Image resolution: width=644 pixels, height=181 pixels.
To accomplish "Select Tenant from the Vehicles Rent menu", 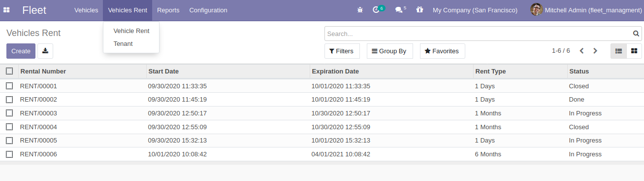I will pos(123,43).
